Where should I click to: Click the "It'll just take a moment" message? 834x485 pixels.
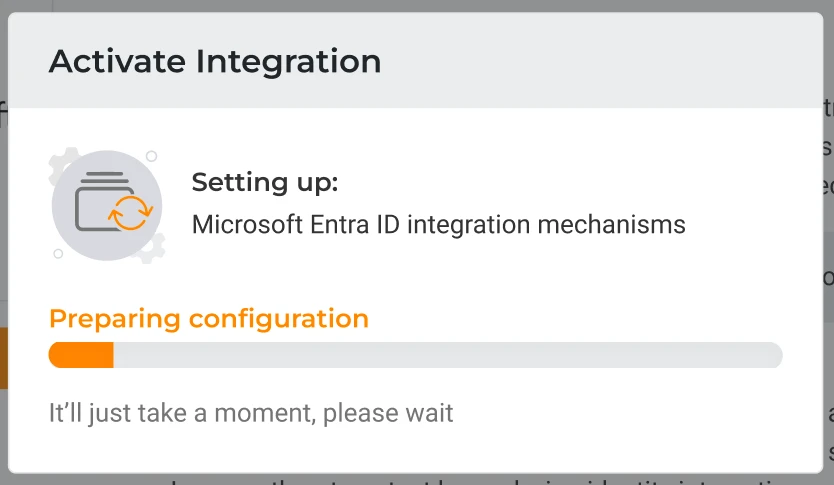[251, 412]
